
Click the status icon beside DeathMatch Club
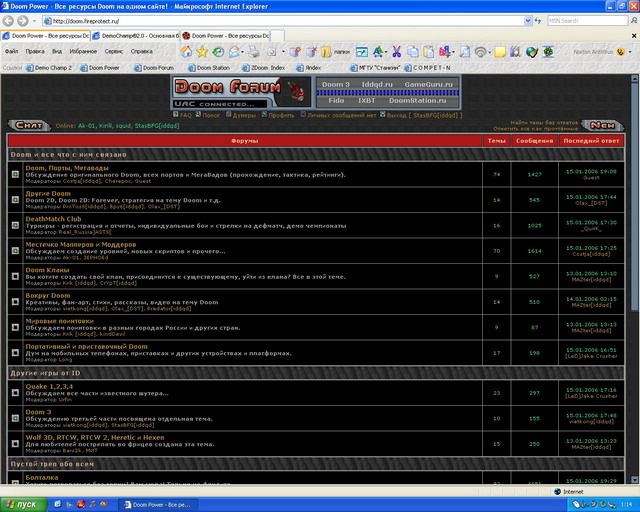tap(15, 225)
